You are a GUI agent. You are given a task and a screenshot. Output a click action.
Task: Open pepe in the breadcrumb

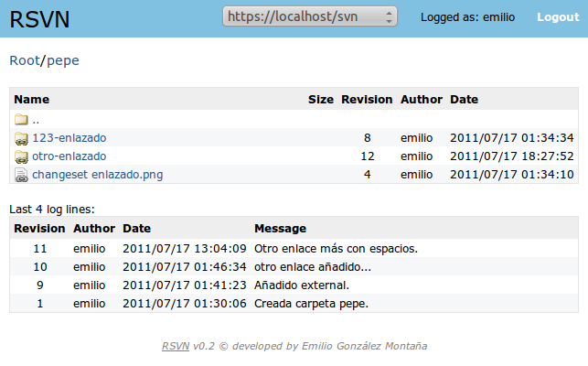(62, 61)
